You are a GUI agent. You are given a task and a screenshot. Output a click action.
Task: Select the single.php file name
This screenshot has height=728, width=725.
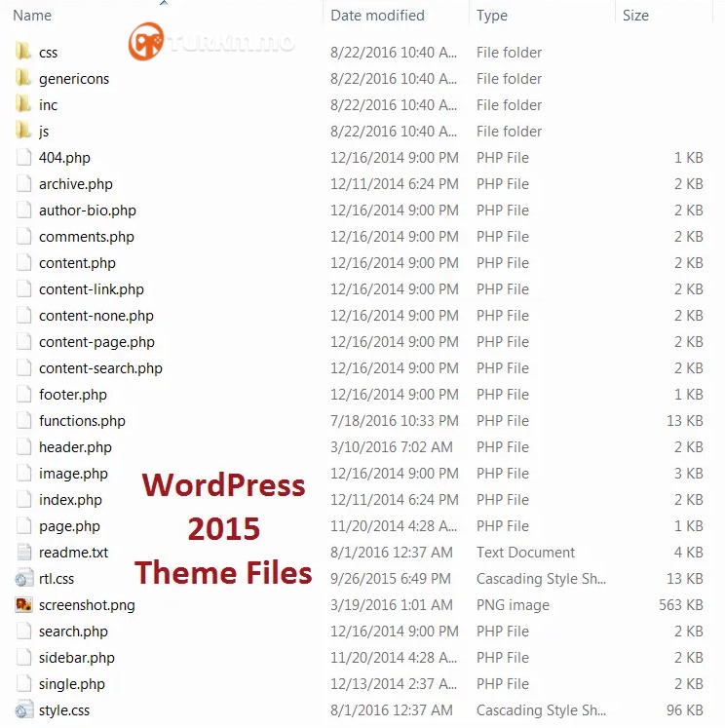pos(72,684)
